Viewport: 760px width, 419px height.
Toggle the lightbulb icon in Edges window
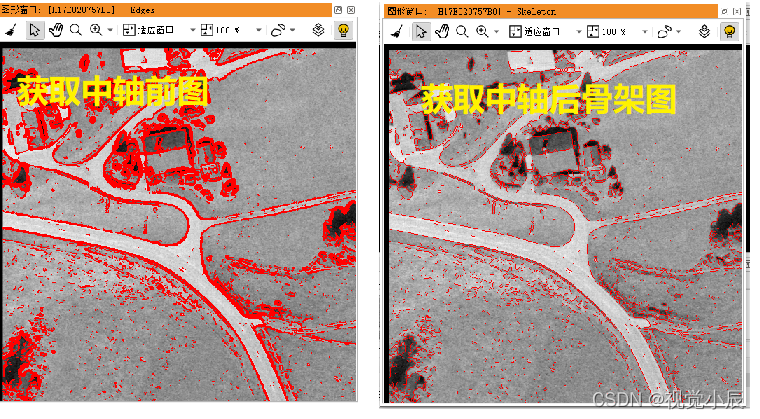[343, 30]
